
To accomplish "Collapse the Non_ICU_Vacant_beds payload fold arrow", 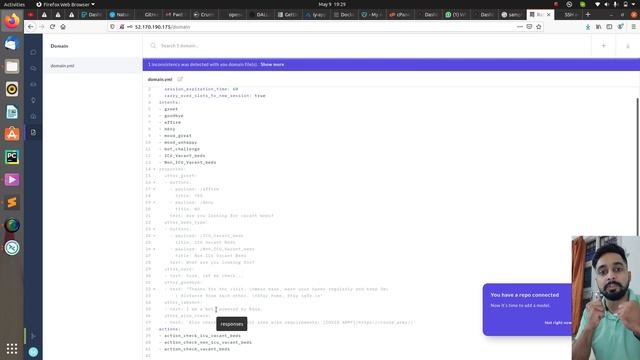I will pyautogui.click(x=154, y=249).
